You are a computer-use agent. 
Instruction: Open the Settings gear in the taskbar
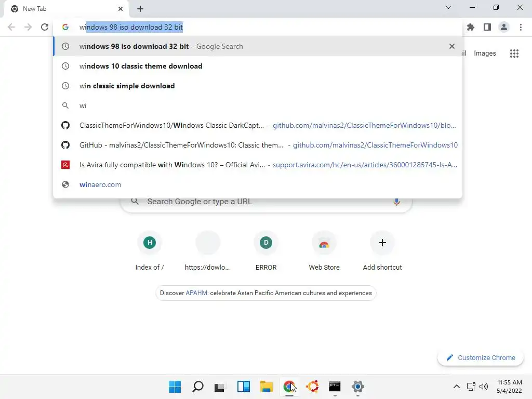[358, 387]
